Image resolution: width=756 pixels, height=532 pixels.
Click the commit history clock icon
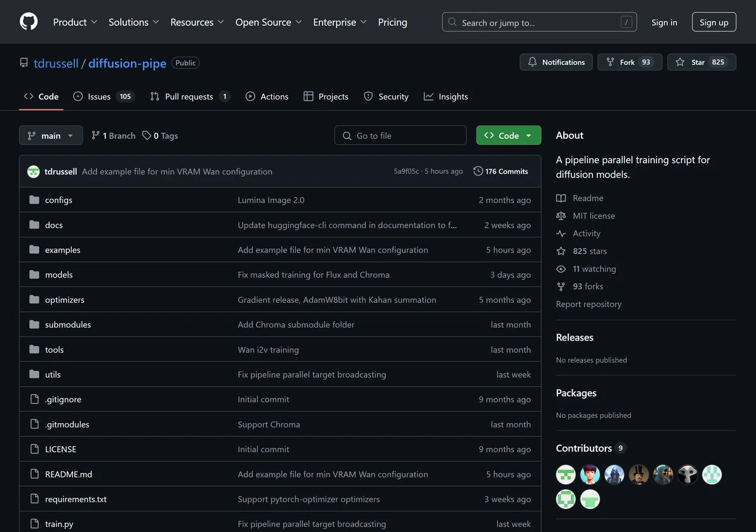(478, 171)
